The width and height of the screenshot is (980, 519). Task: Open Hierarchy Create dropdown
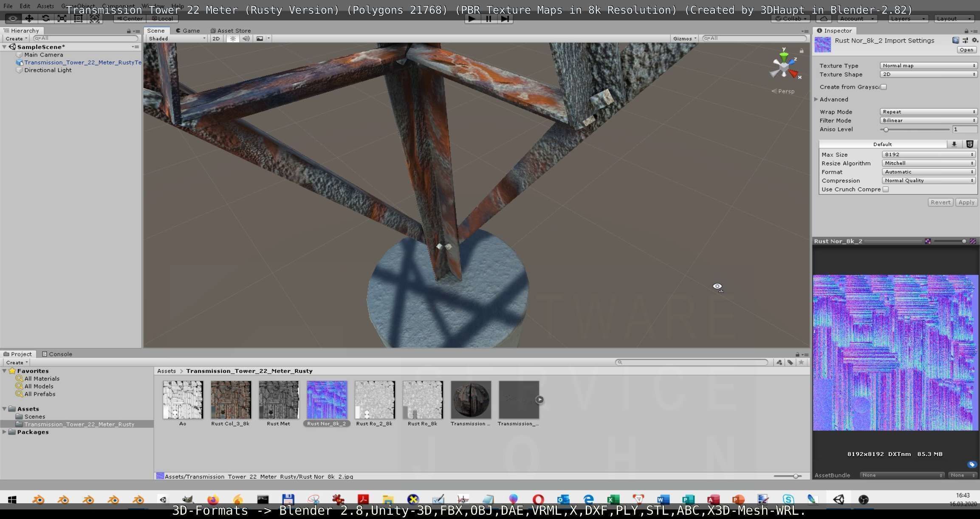pos(16,39)
